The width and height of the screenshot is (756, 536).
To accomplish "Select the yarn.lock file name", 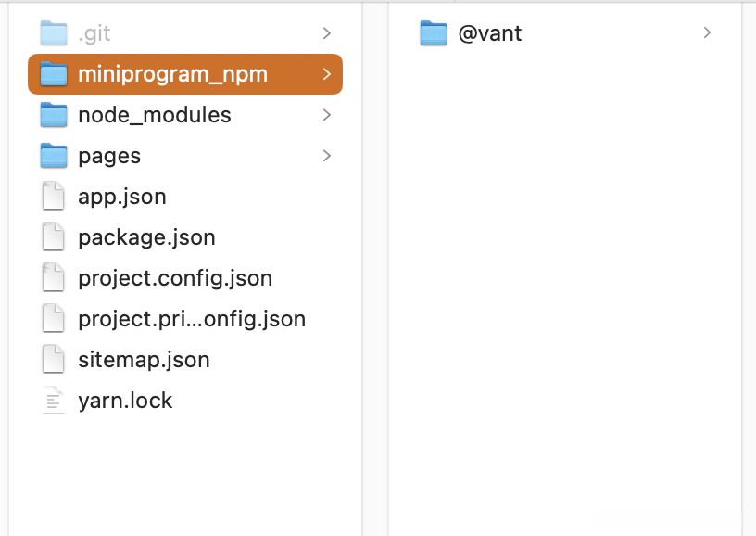I will point(125,401).
